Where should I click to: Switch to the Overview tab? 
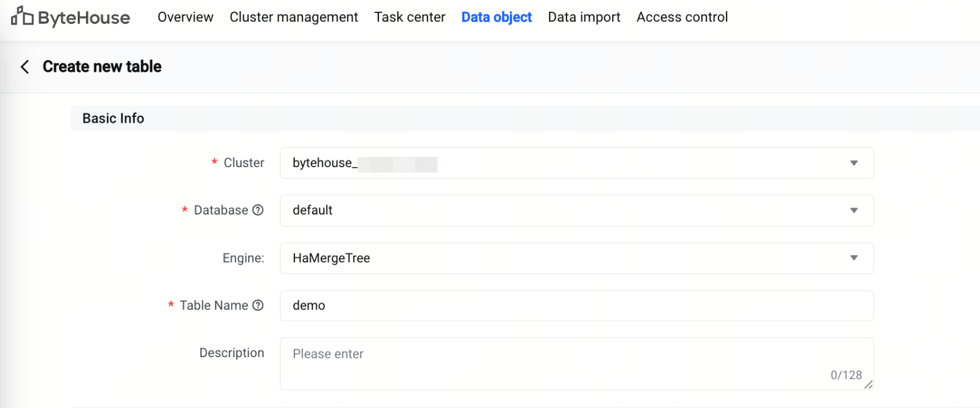(185, 18)
